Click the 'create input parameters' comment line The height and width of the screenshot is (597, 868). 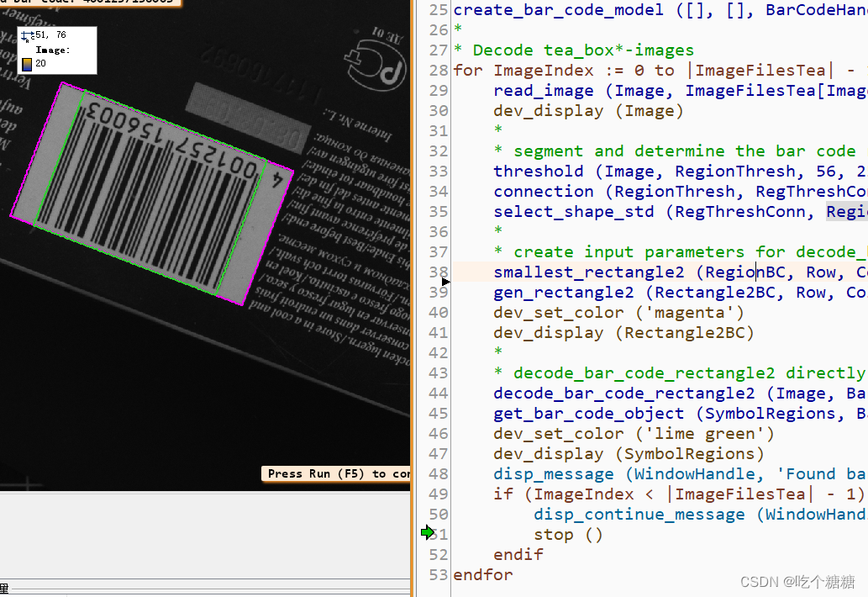tap(681, 252)
